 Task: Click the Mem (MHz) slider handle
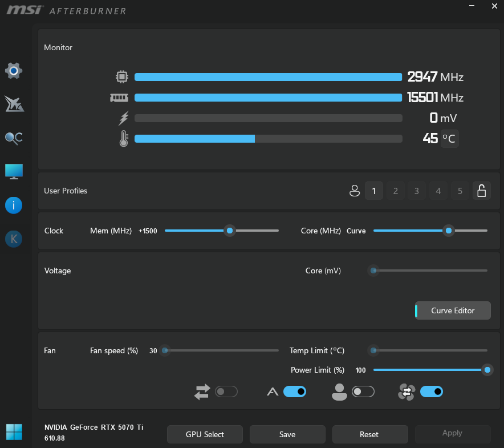click(x=230, y=231)
